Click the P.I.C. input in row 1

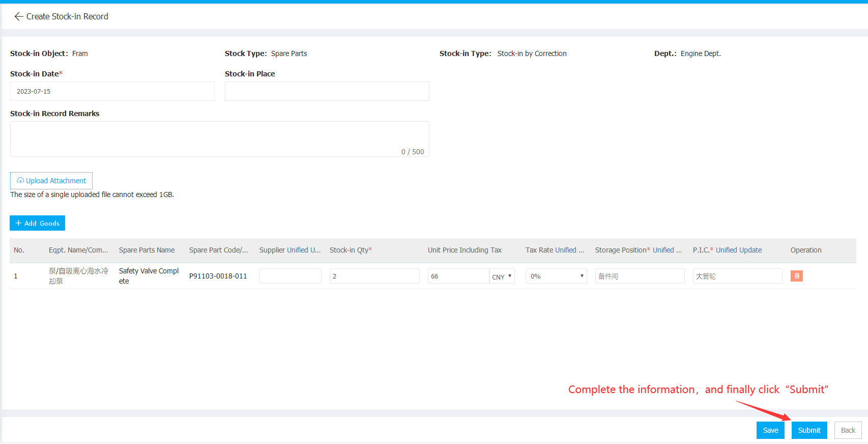737,276
